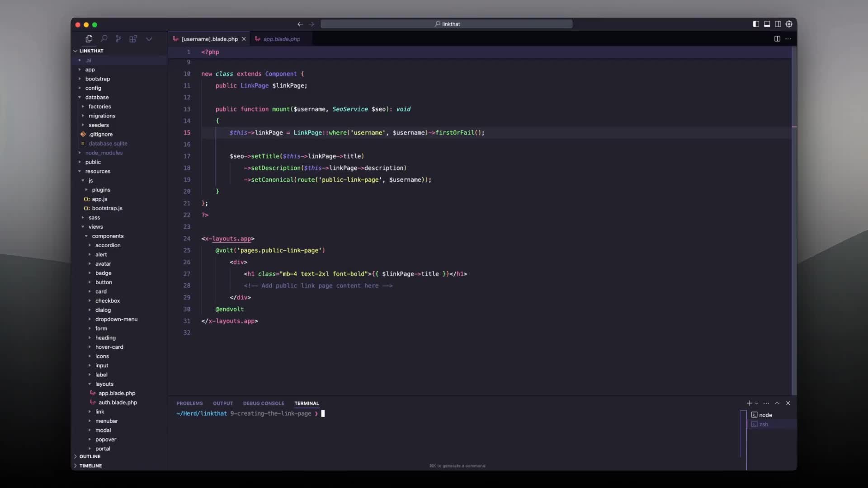Expand the node_modules folder
This screenshot has width=868, height=488.
click(119, 153)
